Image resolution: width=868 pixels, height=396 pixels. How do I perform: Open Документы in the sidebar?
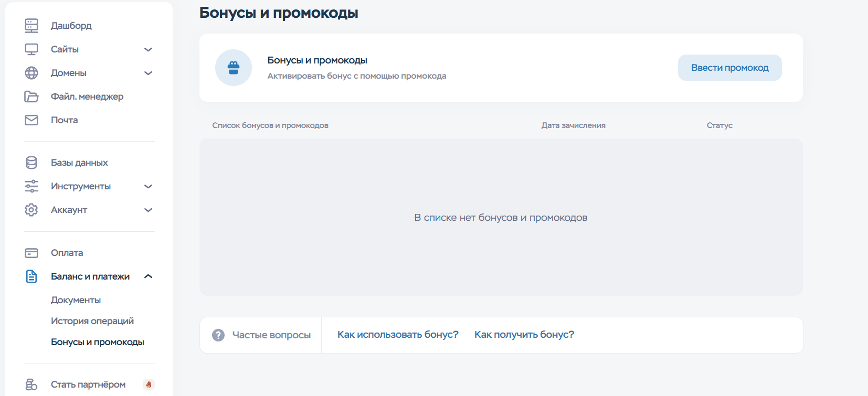point(76,300)
